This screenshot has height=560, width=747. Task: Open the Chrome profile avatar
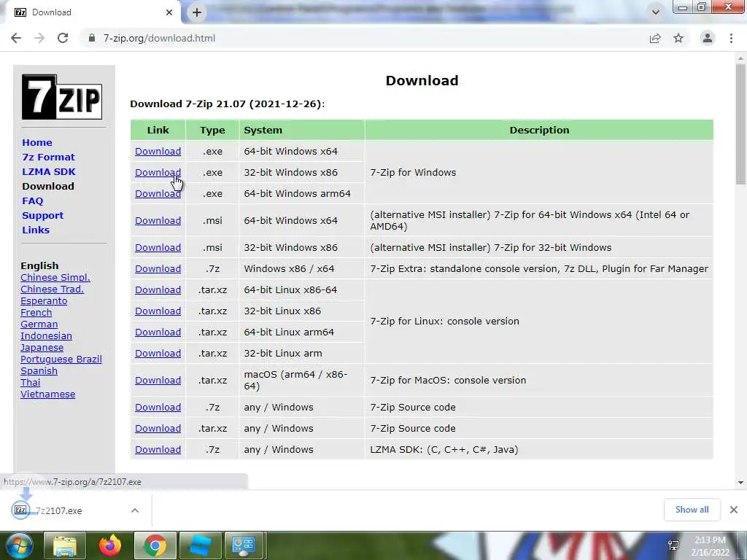tap(708, 38)
